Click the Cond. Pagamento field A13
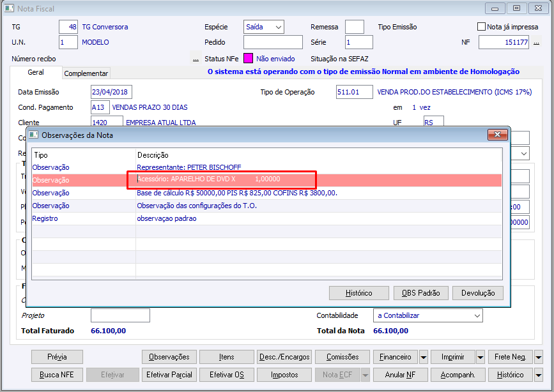Image resolution: width=554 pixels, height=392 pixels. coord(100,107)
